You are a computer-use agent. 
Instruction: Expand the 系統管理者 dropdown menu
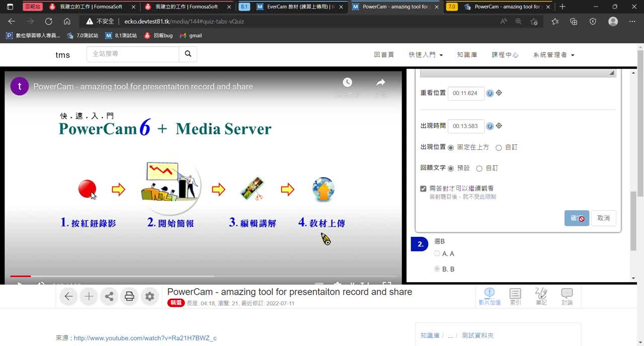point(553,55)
